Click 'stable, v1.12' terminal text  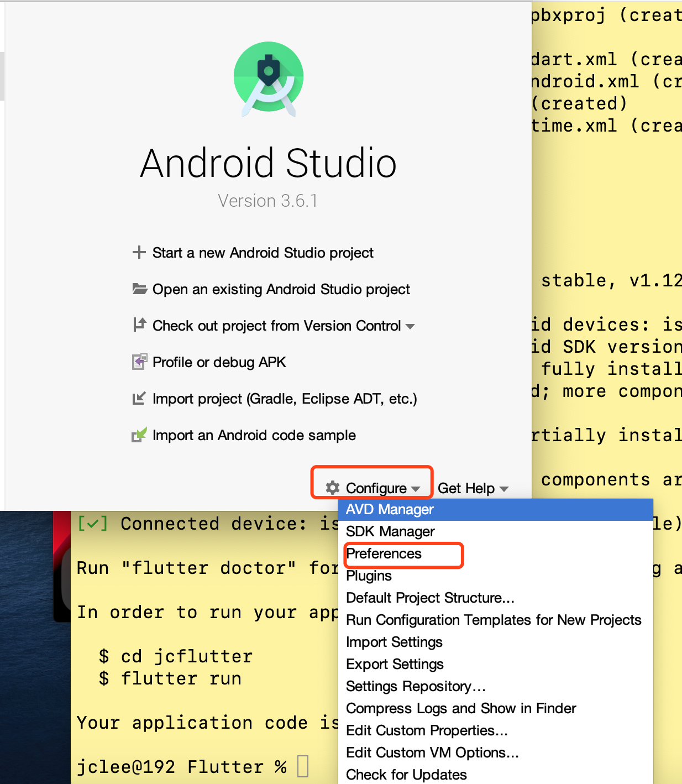611,280
